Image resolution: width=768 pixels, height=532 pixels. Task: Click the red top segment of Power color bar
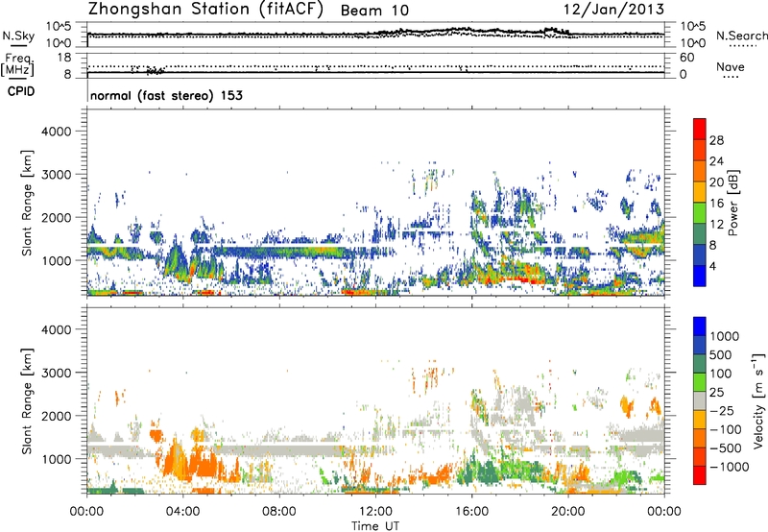coord(700,129)
